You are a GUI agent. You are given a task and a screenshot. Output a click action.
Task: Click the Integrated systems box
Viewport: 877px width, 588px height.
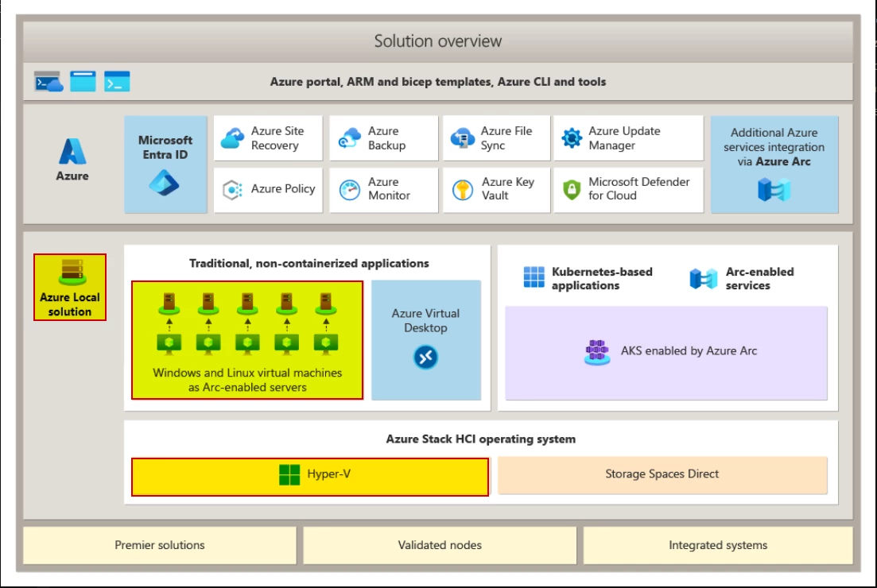click(x=718, y=545)
